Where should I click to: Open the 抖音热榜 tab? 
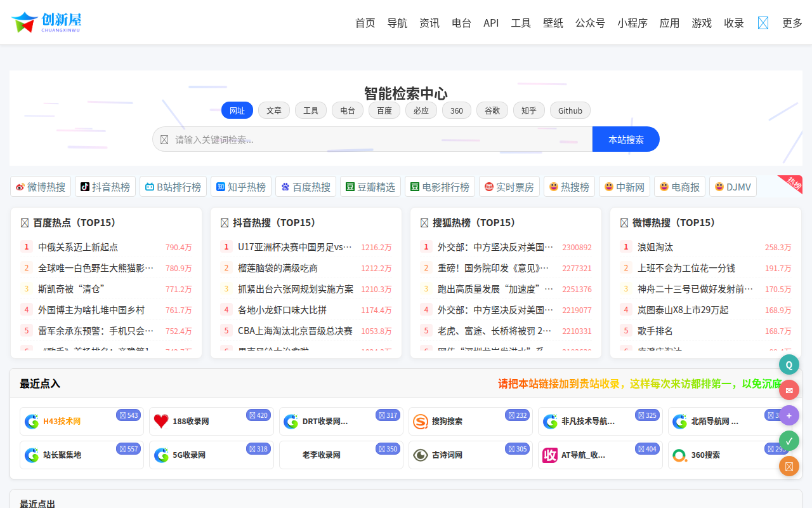pos(105,187)
